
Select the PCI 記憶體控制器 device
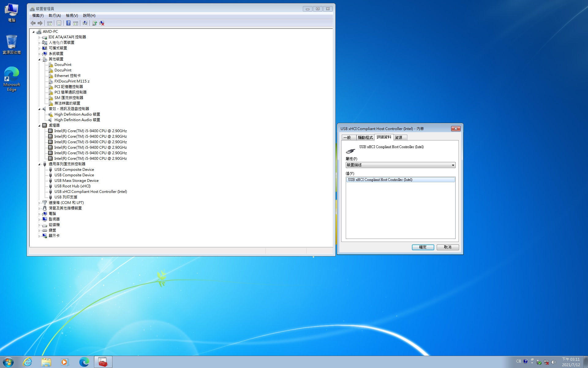pos(69,87)
